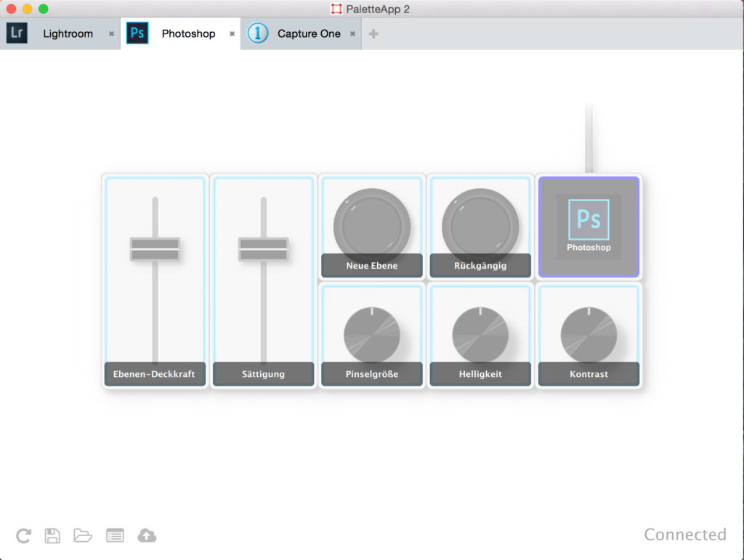Click the Ebenen-Deckkraft slider handle

155,249
